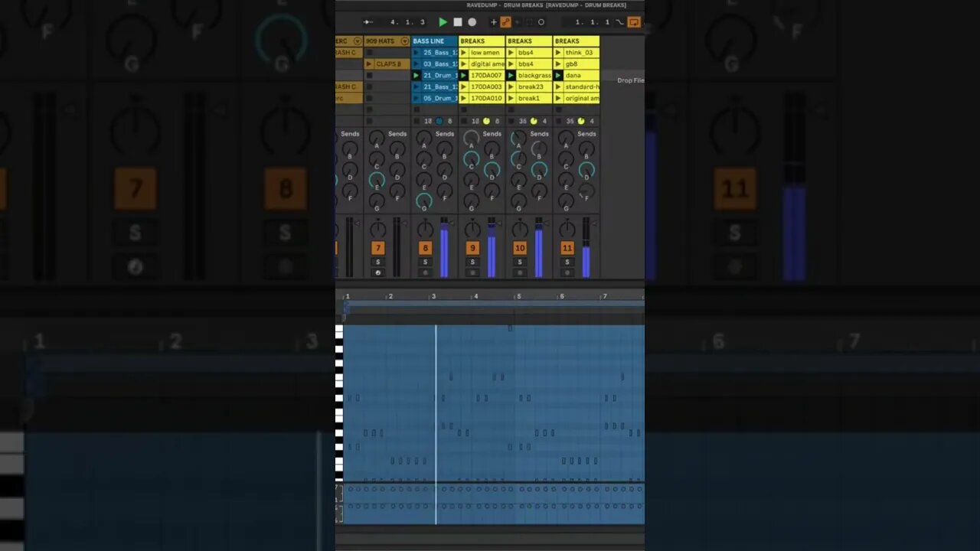Image resolution: width=980 pixels, height=551 pixels.
Task: Launch the '170DA010' clip
Action: point(463,98)
